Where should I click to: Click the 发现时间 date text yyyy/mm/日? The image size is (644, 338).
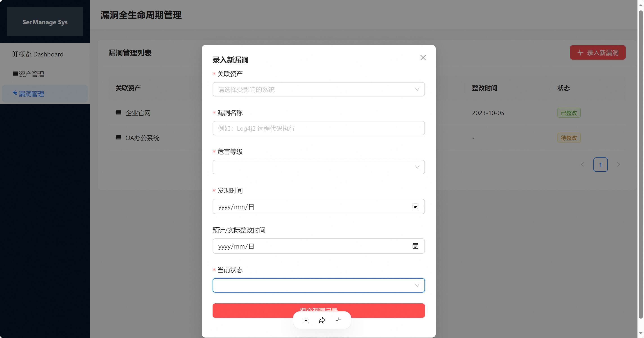pyautogui.click(x=236, y=207)
